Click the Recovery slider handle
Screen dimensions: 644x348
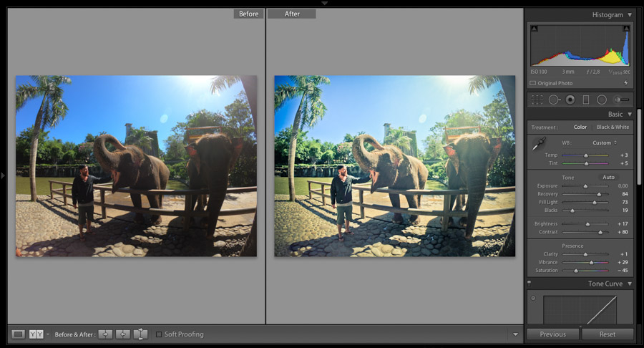point(599,194)
